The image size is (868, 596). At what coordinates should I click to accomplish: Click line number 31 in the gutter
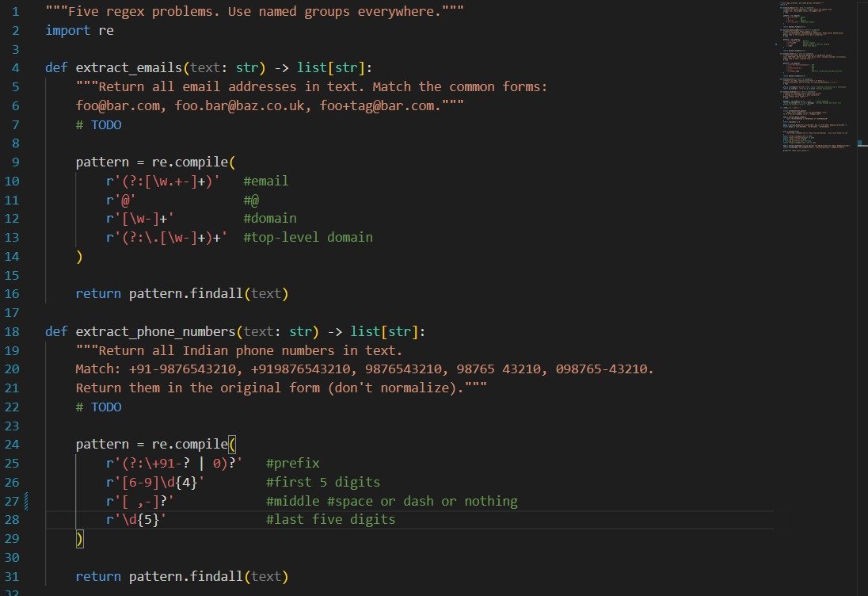[x=12, y=577]
